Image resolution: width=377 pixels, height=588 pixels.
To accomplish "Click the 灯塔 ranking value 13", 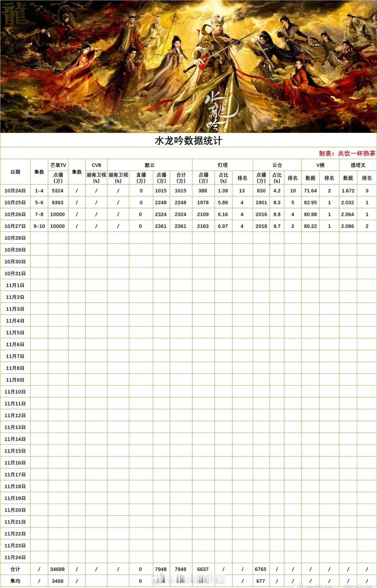I will pos(242,191).
